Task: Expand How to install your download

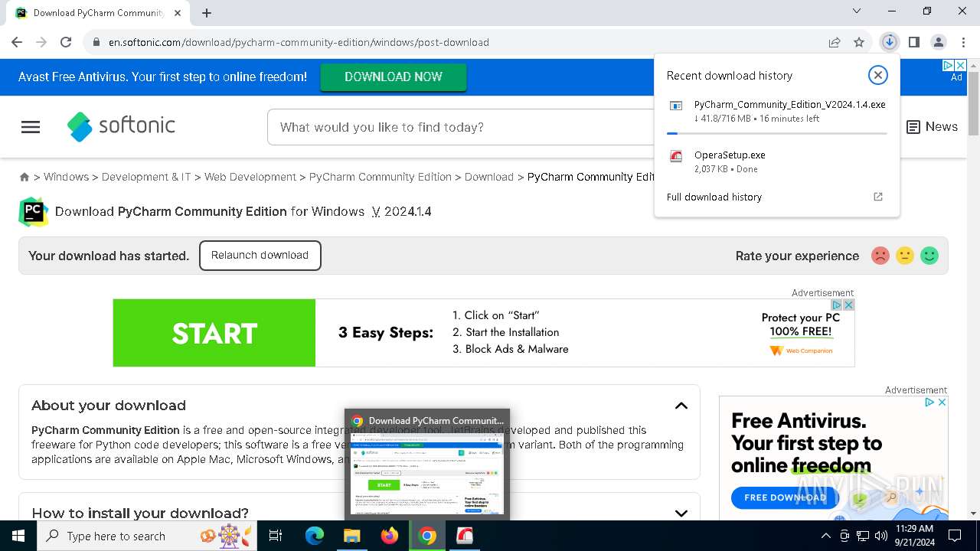Action: [681, 514]
